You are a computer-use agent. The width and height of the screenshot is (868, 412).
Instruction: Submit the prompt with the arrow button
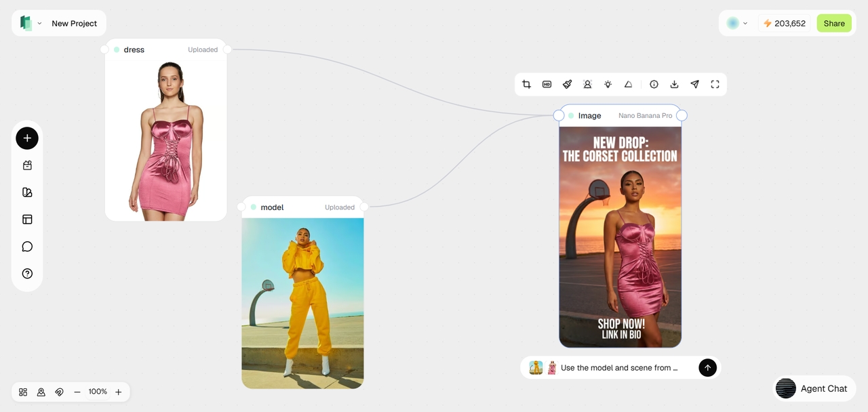[x=708, y=368]
